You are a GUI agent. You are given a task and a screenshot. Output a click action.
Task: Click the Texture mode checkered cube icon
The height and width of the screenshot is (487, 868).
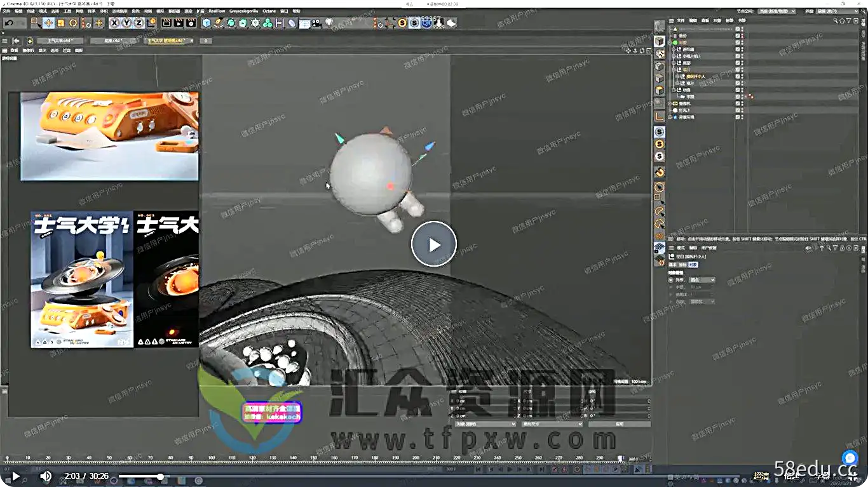click(660, 54)
